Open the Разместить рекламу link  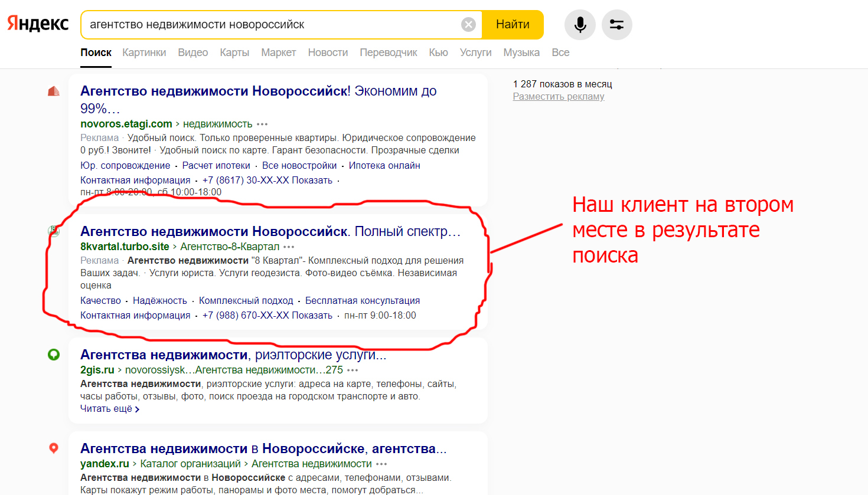click(x=559, y=97)
